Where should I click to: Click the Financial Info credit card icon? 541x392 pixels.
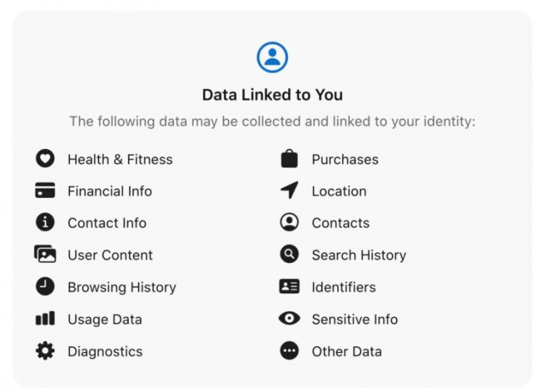click(45, 191)
